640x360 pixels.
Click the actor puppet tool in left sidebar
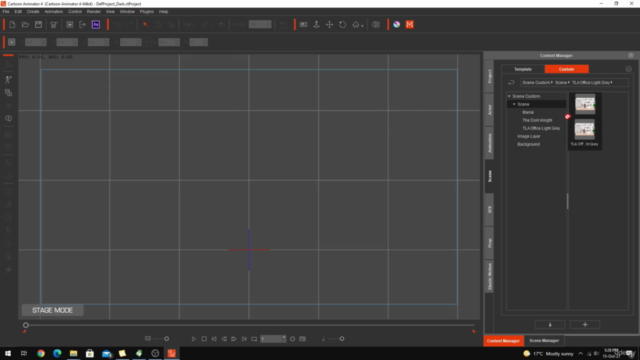pyautogui.click(x=8, y=80)
